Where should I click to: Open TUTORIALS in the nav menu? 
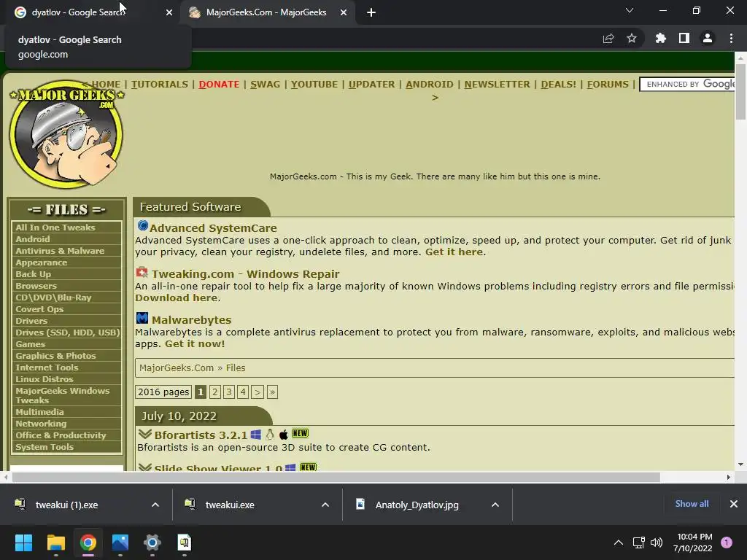point(160,85)
